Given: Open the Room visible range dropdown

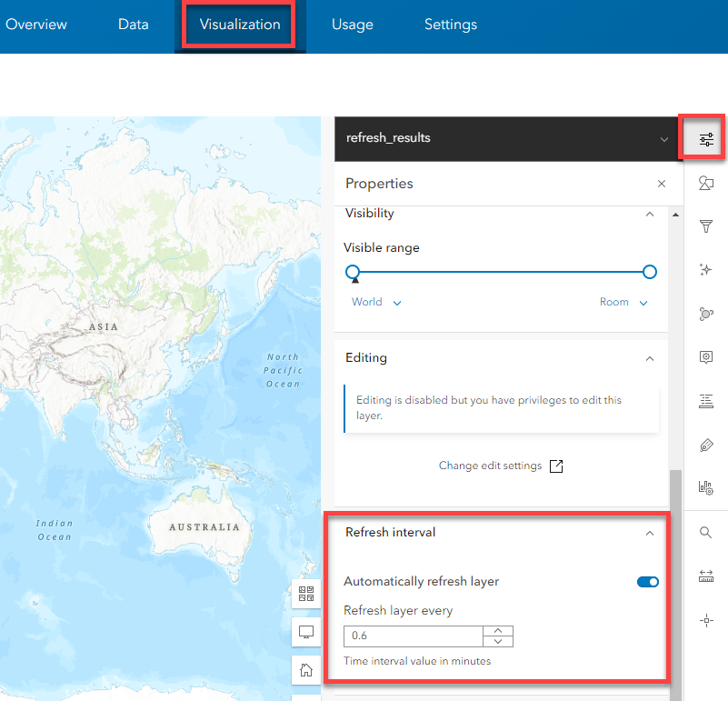Looking at the screenshot, I should click(x=623, y=303).
